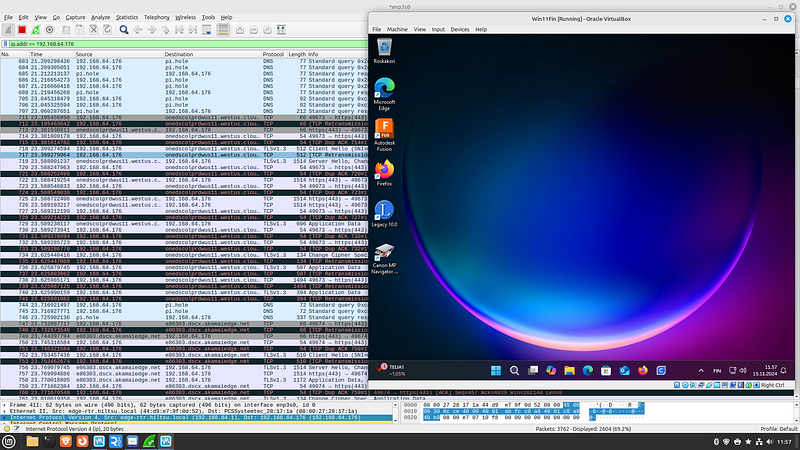The width and height of the screenshot is (800, 450).
Task: Open Wireshark Statistics menu
Action: 127,17
